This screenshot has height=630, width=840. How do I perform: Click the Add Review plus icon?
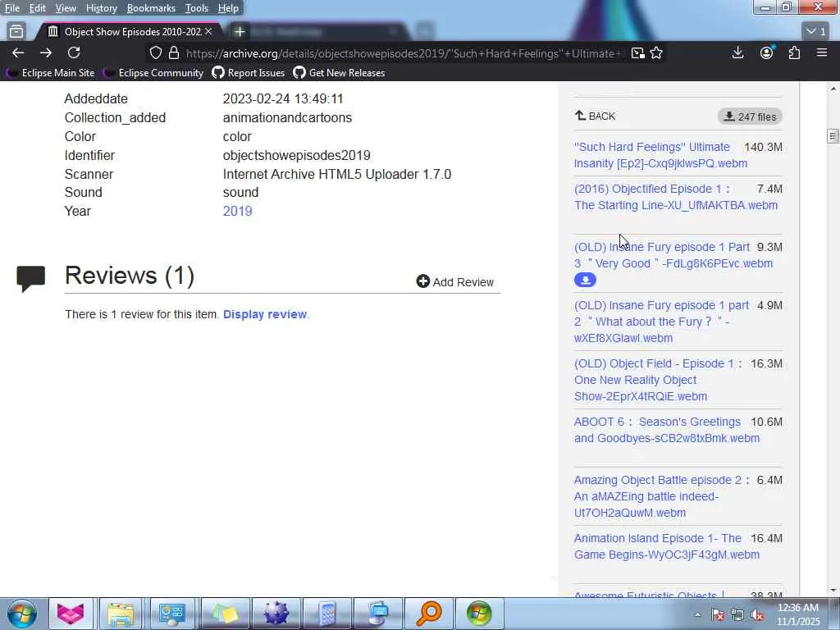pyautogui.click(x=422, y=281)
